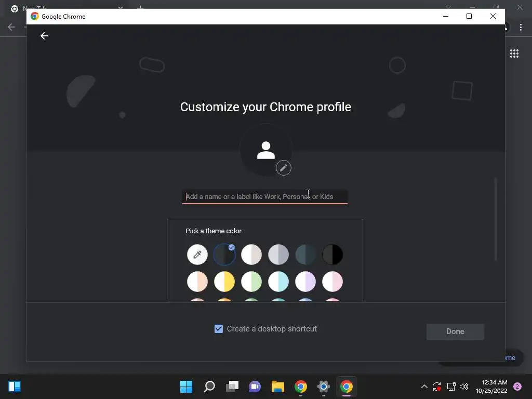Maximize the Google Chrome profile window
Viewport: 532px width, 399px height.
tap(469, 16)
